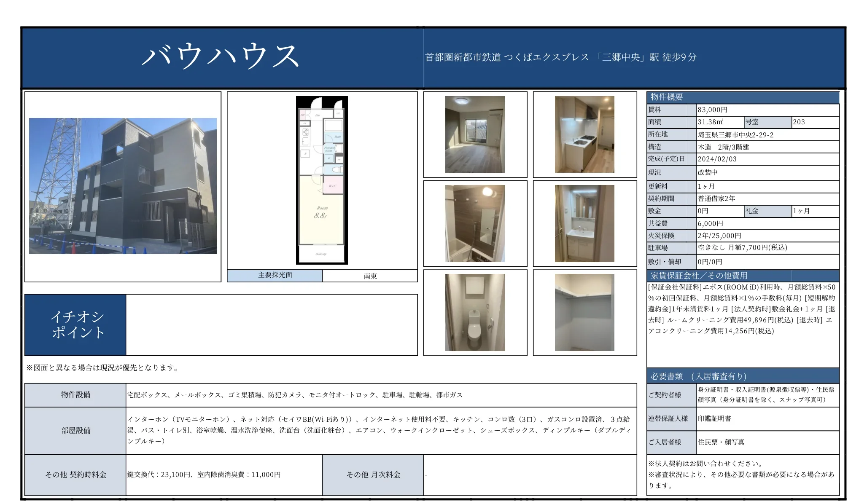Image resolution: width=867 pixels, height=504 pixels.
Task: Open the exterior building photo
Action: tap(122, 185)
